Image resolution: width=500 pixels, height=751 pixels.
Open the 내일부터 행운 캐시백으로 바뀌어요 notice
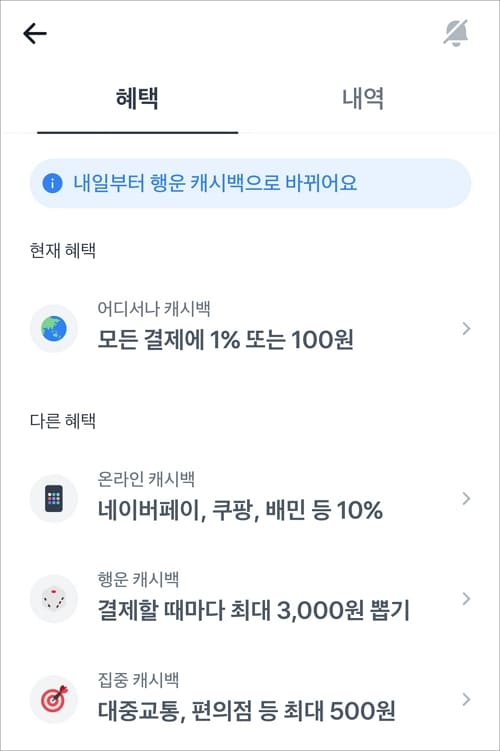click(x=250, y=183)
